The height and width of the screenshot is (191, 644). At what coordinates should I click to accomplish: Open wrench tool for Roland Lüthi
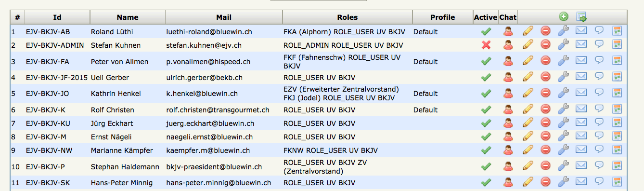[x=563, y=31]
